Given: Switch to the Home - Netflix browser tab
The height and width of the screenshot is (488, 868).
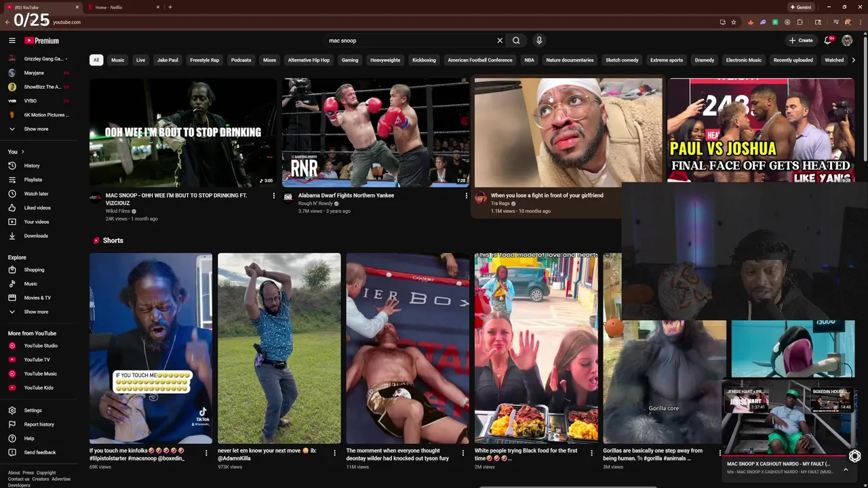Looking at the screenshot, I should [x=123, y=7].
